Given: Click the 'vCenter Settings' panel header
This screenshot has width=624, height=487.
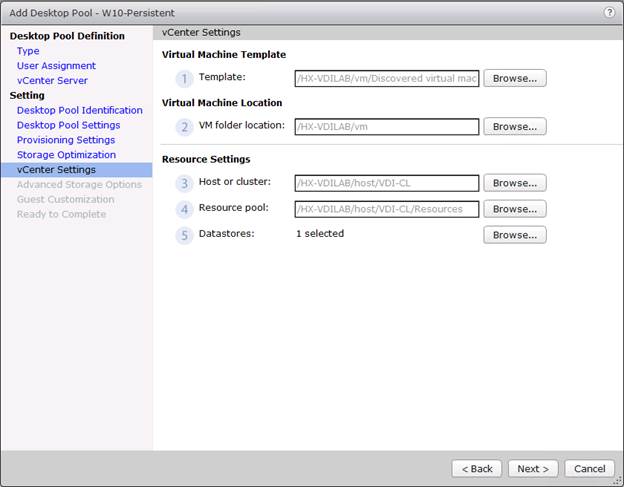Looking at the screenshot, I should pyautogui.click(x=201, y=33).
